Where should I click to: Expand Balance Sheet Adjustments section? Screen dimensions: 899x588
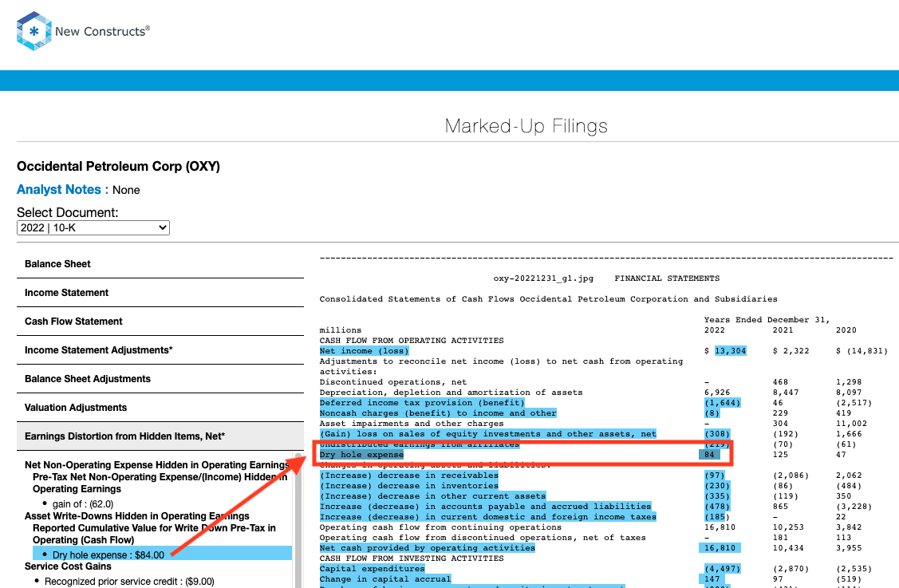(x=160, y=379)
